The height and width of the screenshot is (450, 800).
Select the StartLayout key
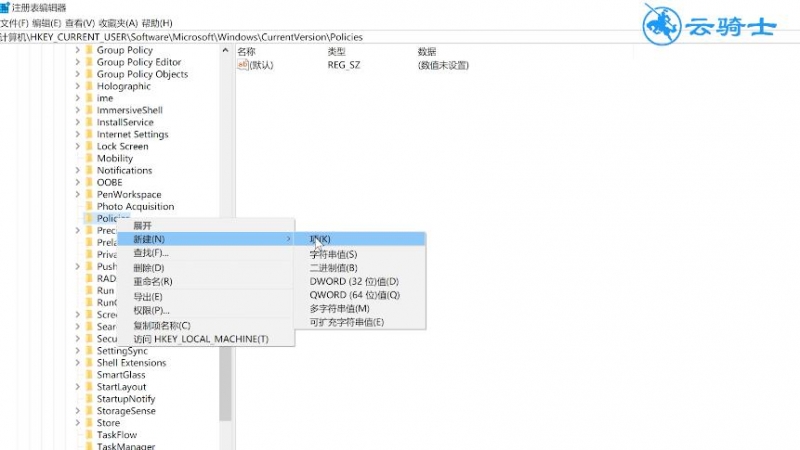(x=121, y=387)
